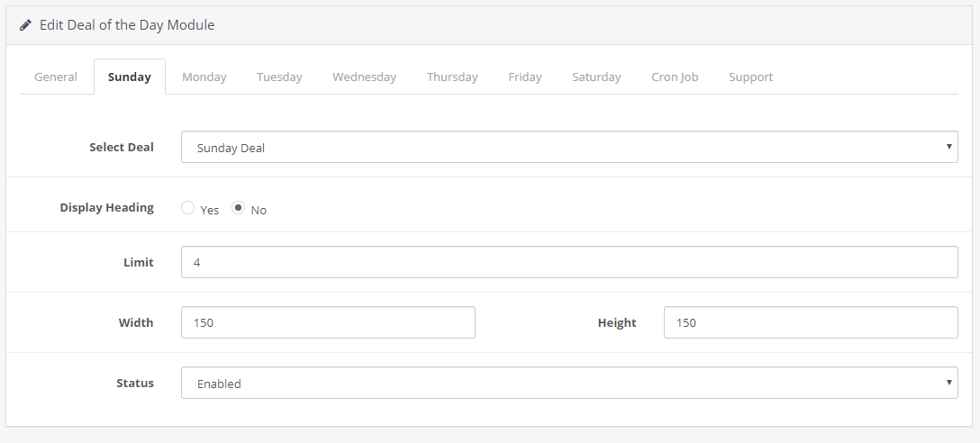The width and height of the screenshot is (980, 443).
Task: Click into the Height field
Action: [x=811, y=322]
